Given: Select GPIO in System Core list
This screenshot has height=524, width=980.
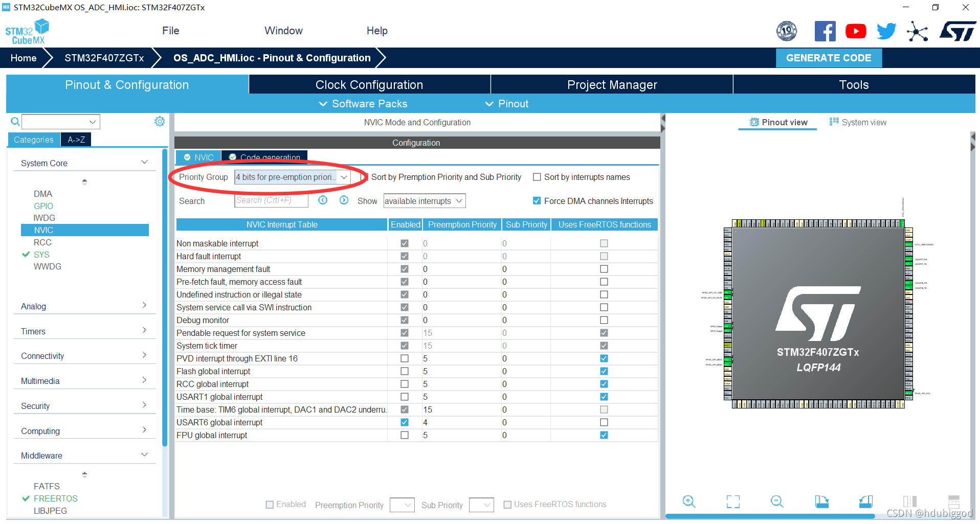Looking at the screenshot, I should (43, 206).
